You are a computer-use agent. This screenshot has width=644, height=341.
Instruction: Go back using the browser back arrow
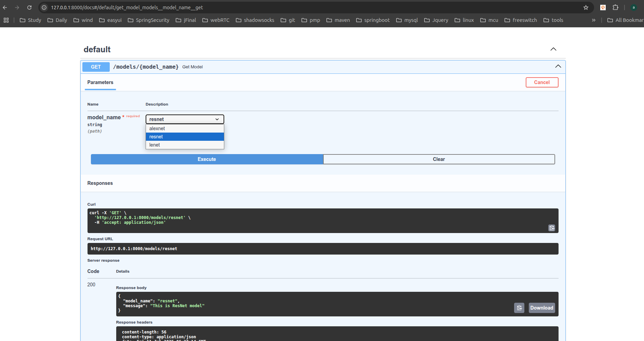click(5, 8)
